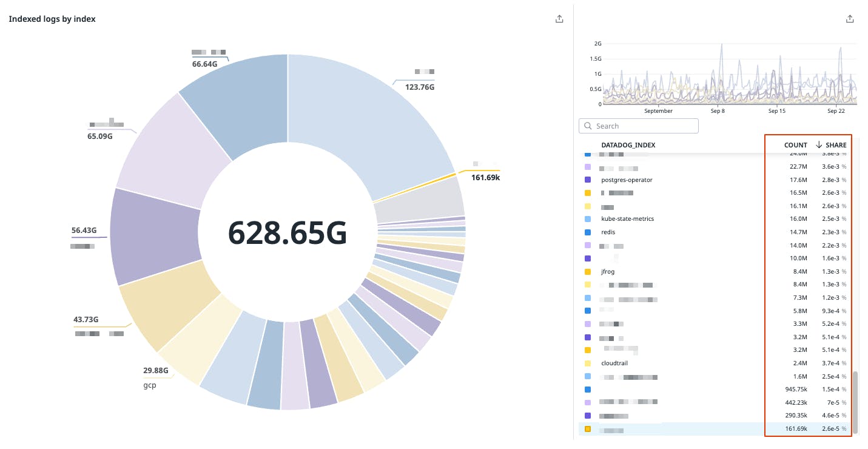Click the light blue square next to kube-state-metrics
This screenshot has width=868, height=449.
click(587, 219)
